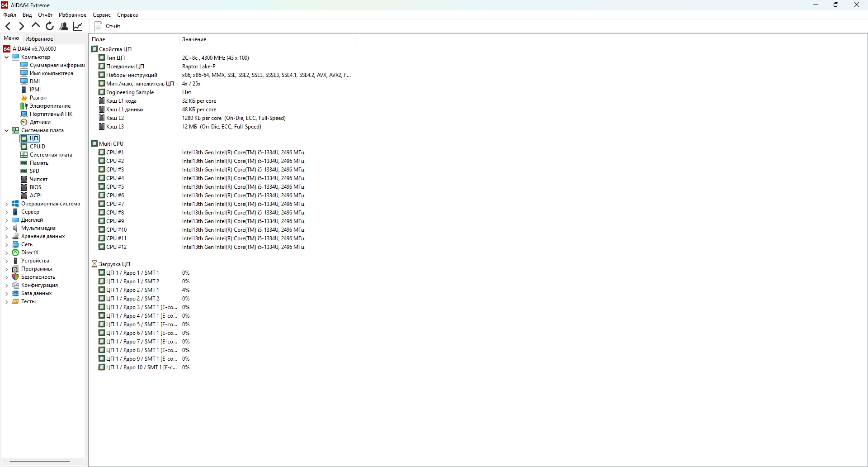Select the Датчики sensor icon in tree
Image resolution: width=868 pixels, height=467 pixels.
pos(24,122)
